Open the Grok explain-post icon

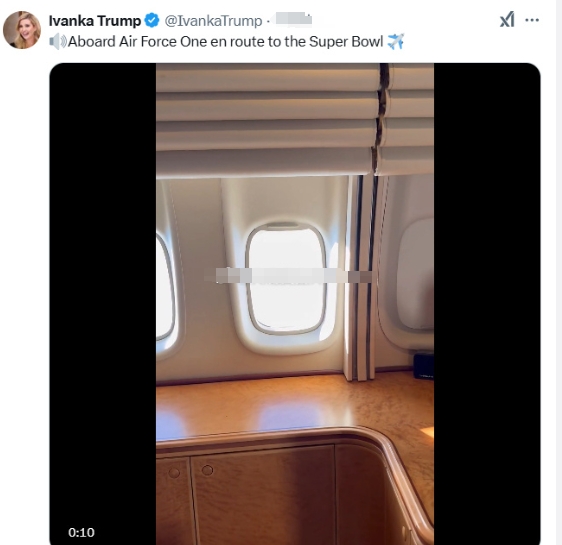point(507,20)
